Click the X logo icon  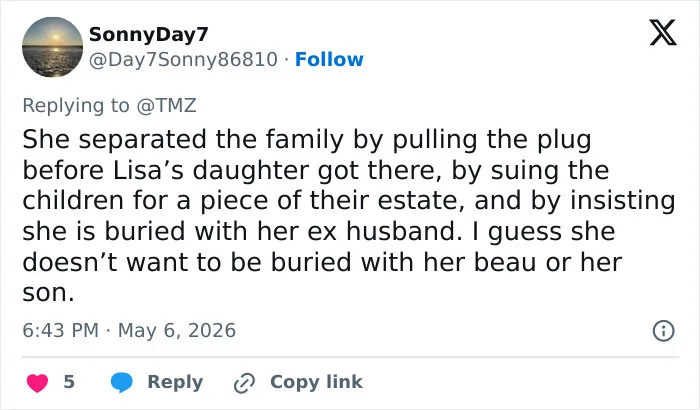click(663, 33)
